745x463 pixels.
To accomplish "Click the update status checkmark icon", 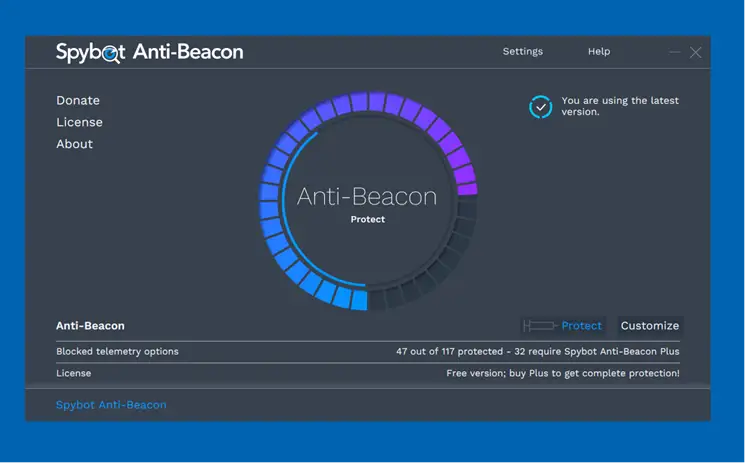I will (541, 107).
